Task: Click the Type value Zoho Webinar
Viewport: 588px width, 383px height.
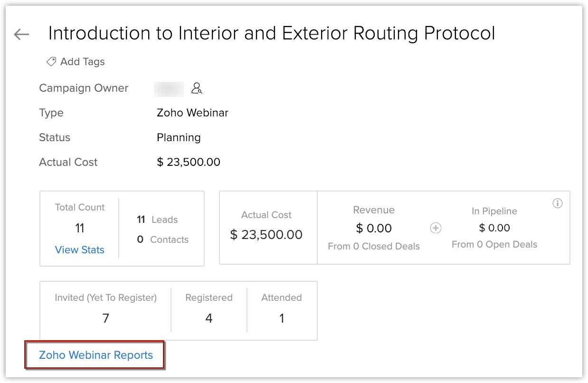Action: 192,113
